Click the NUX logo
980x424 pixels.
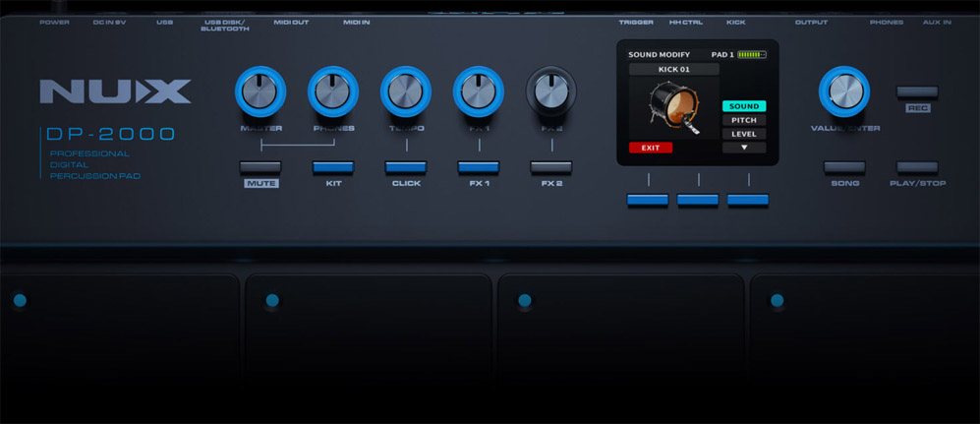116,91
